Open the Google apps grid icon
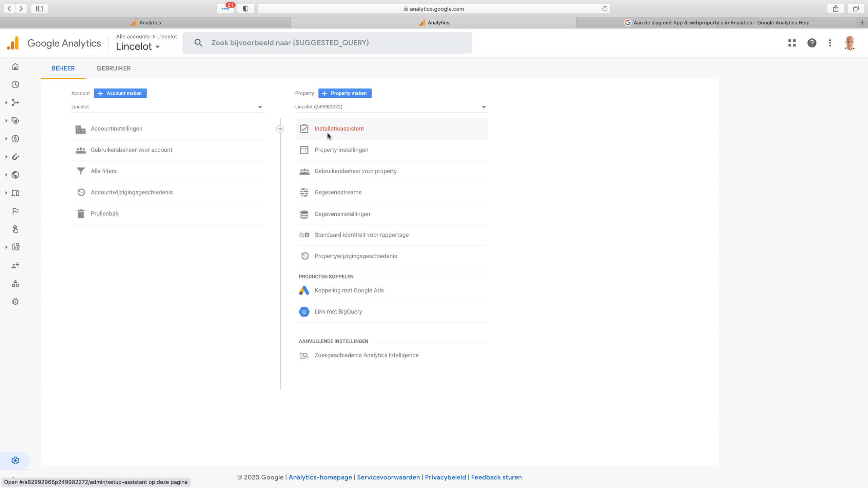Image resolution: width=868 pixels, height=488 pixels. (x=792, y=43)
